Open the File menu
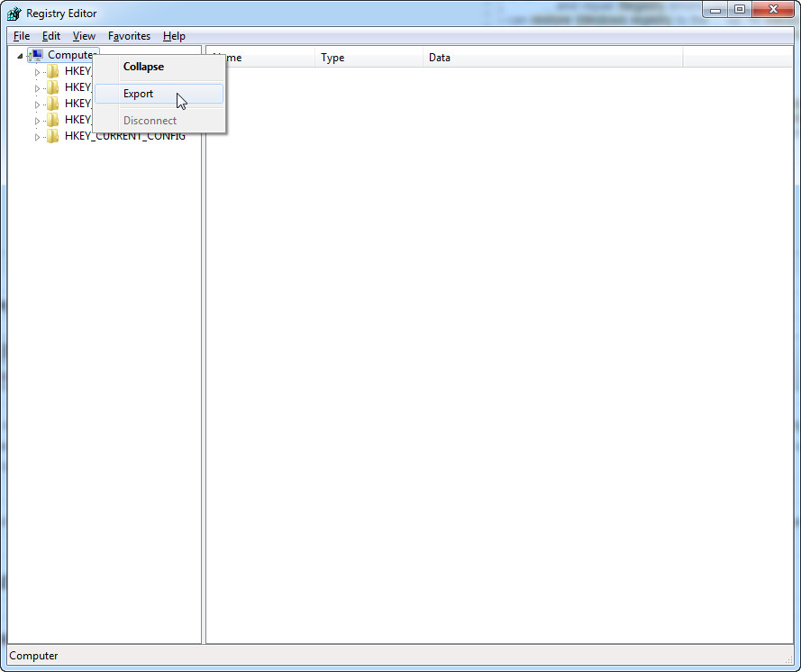This screenshot has height=672, width=801. point(22,36)
